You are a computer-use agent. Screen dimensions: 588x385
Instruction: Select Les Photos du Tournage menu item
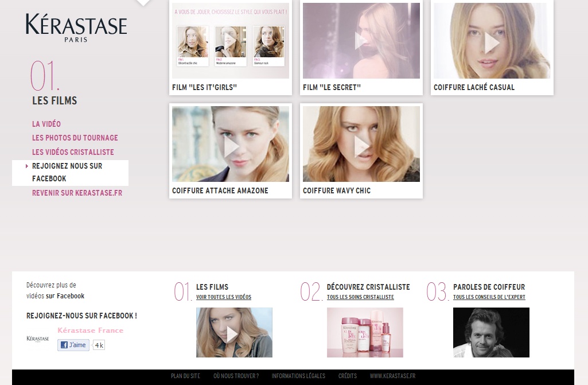coord(75,138)
